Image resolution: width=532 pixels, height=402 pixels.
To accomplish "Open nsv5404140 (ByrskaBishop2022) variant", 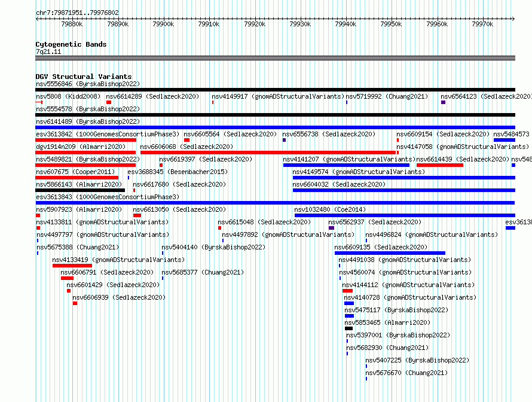I will (213, 247).
